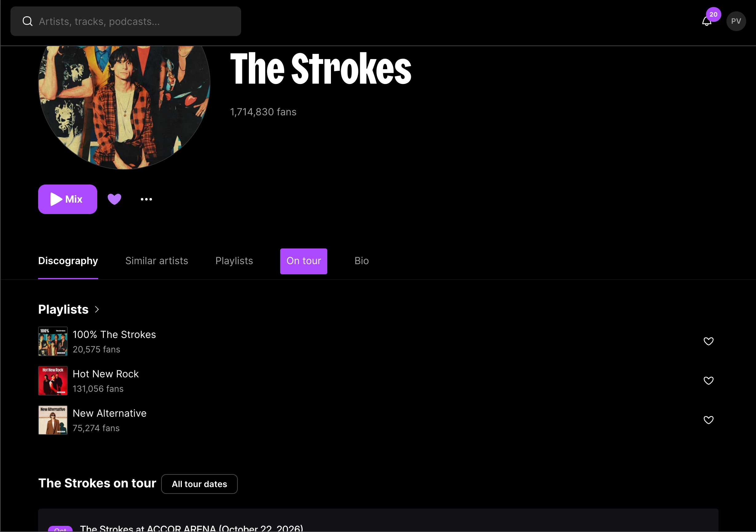Like the Hot New Rock playlist

(x=708, y=381)
